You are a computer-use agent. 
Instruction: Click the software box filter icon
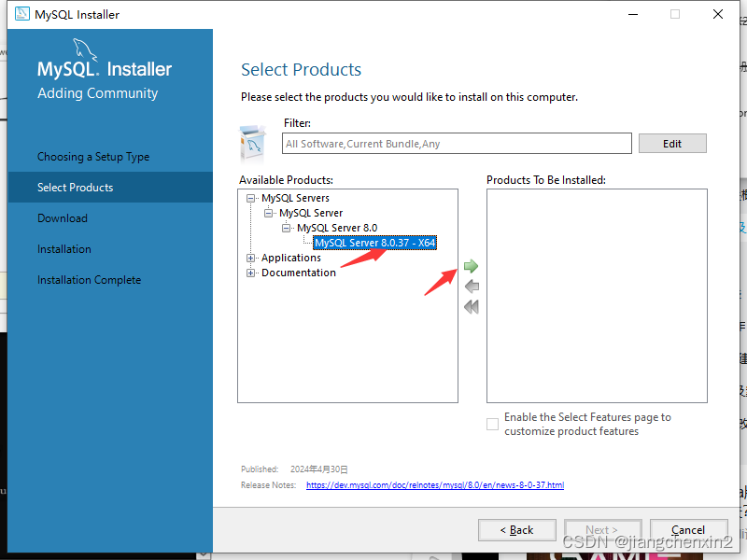(252, 144)
